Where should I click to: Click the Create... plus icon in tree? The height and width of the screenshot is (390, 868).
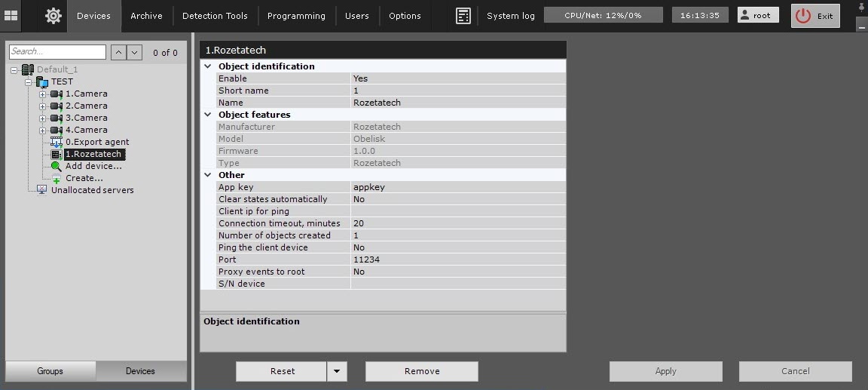[57, 178]
